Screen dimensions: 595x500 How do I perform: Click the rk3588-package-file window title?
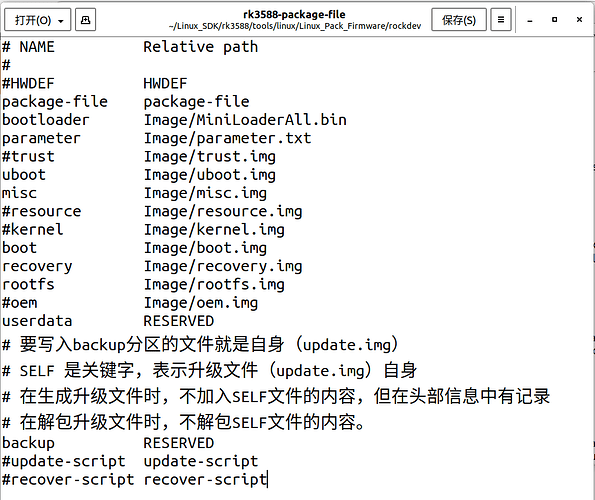click(294, 14)
